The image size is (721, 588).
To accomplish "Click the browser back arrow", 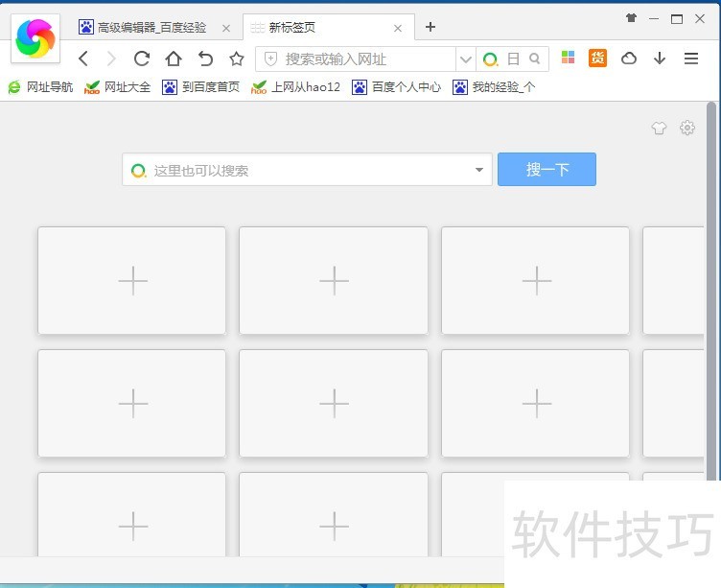I will pos(83,59).
